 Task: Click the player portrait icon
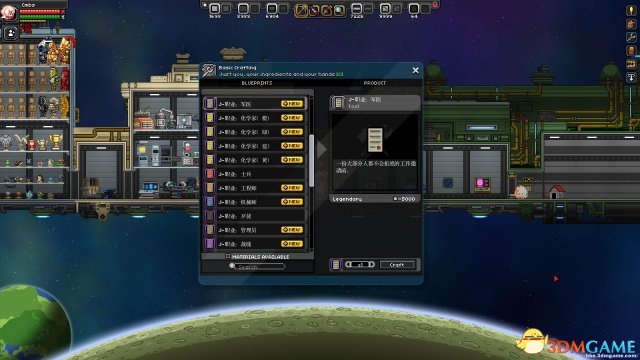coord(9,13)
